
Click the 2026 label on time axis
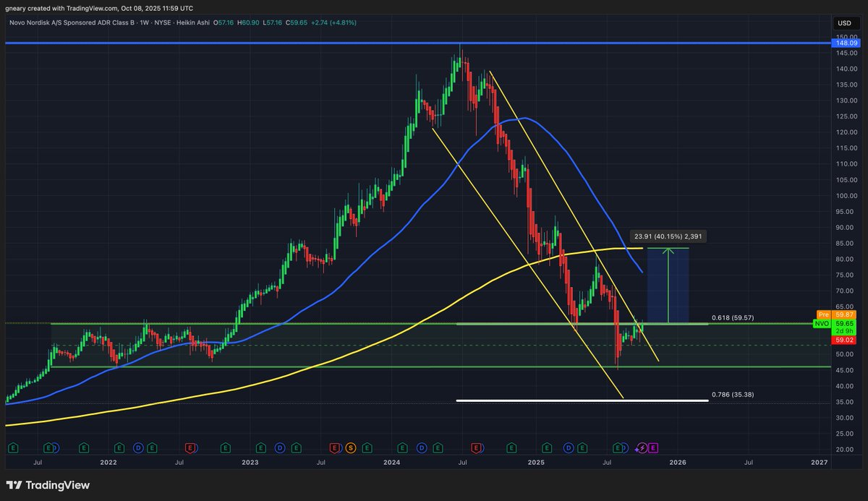tap(678, 461)
